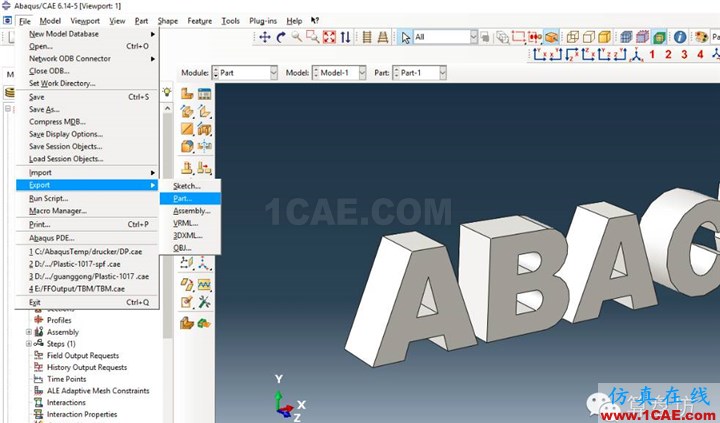Screen dimensions: 720x423
Task: Open the Part dropdown showing Part-1
Action: point(419,73)
